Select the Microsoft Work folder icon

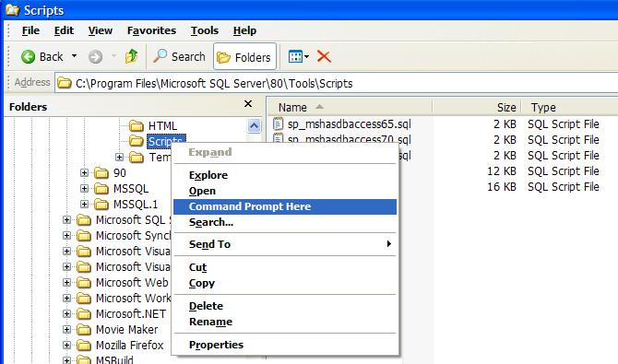click(x=84, y=299)
